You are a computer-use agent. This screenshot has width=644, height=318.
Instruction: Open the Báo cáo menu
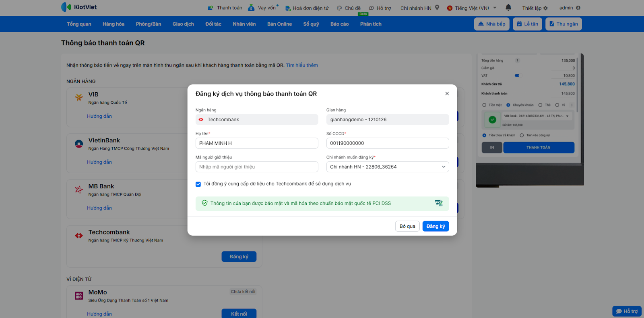339,24
